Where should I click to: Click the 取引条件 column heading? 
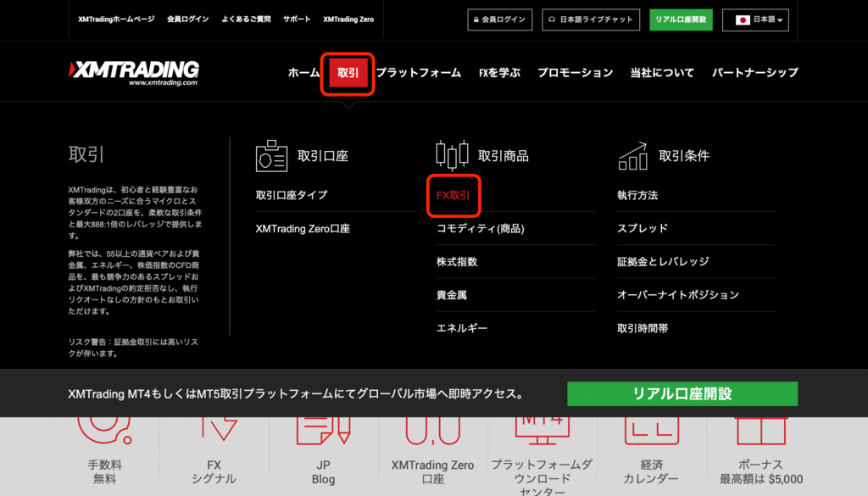pos(684,156)
